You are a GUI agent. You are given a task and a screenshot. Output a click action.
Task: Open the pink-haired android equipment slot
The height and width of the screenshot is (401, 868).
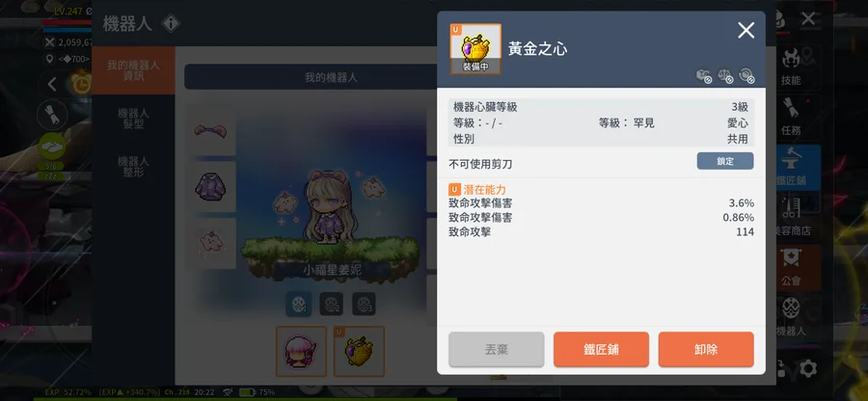(x=301, y=351)
